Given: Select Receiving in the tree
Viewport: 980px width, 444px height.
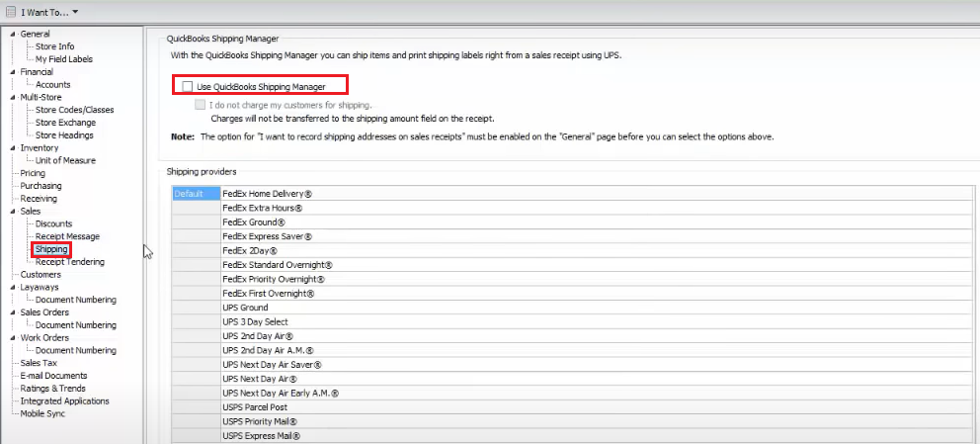Looking at the screenshot, I should [39, 198].
